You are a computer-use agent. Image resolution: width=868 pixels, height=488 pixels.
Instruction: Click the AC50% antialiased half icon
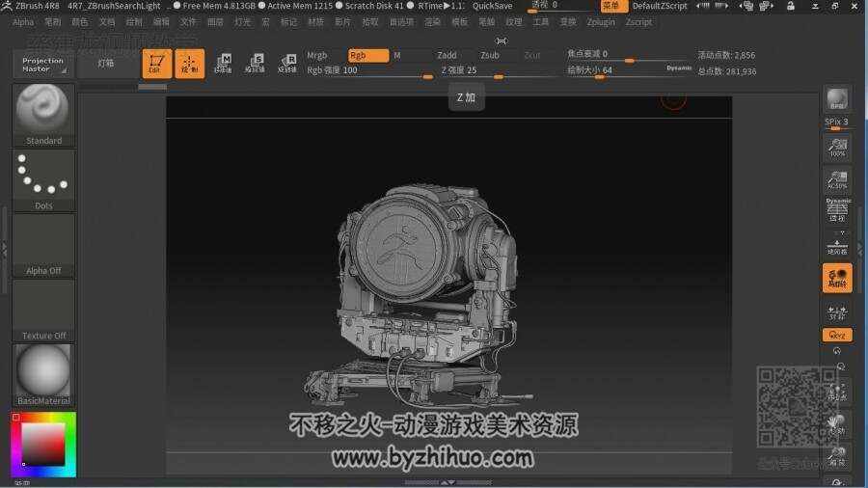tap(837, 179)
